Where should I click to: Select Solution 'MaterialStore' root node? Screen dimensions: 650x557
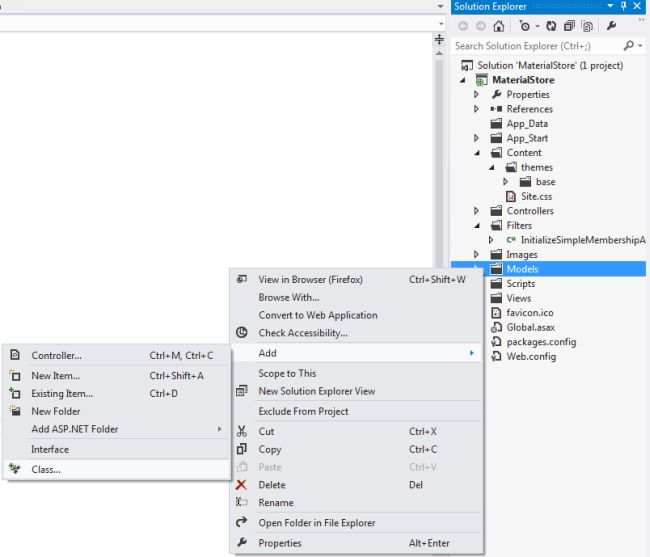pyautogui.click(x=550, y=65)
